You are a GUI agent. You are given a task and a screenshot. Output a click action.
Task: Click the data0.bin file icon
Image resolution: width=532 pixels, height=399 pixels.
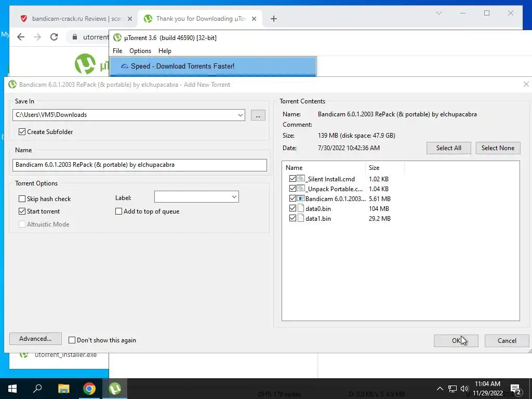point(301,208)
